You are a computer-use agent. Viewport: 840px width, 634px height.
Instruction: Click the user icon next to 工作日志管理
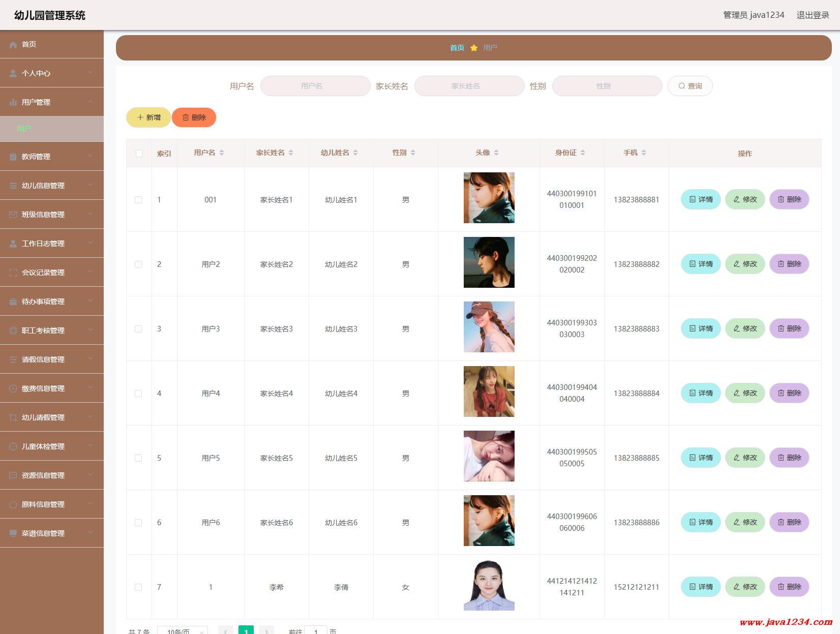click(x=13, y=244)
